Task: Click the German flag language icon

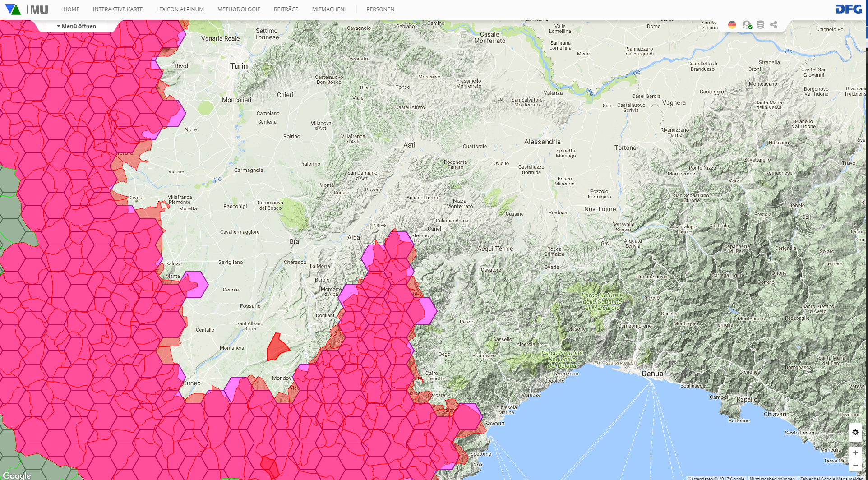Action: click(732, 25)
